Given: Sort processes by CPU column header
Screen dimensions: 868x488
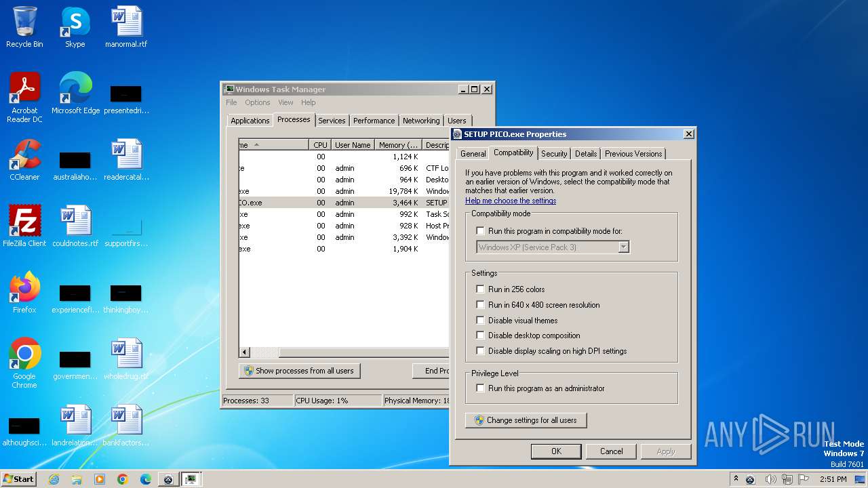Looking at the screenshot, I should pyautogui.click(x=320, y=145).
